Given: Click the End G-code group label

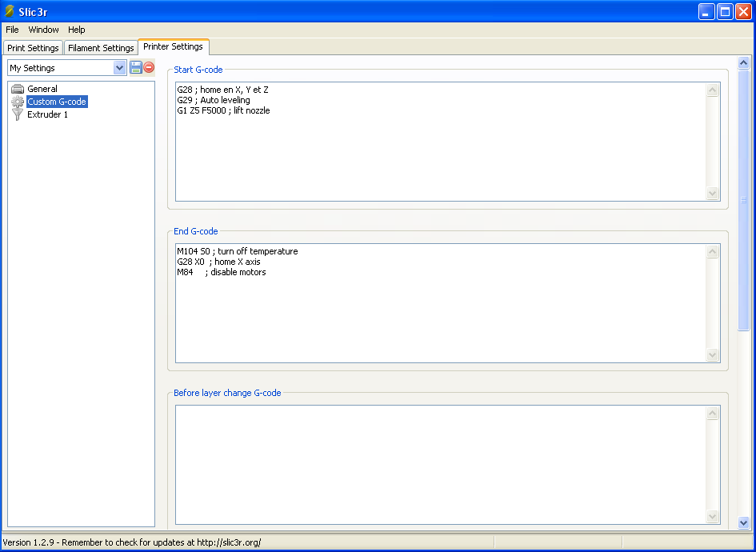Looking at the screenshot, I should [x=196, y=231].
